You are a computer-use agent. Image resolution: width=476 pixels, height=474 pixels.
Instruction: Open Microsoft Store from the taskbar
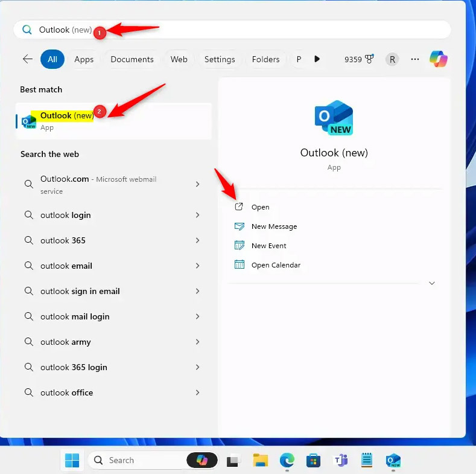point(313,460)
